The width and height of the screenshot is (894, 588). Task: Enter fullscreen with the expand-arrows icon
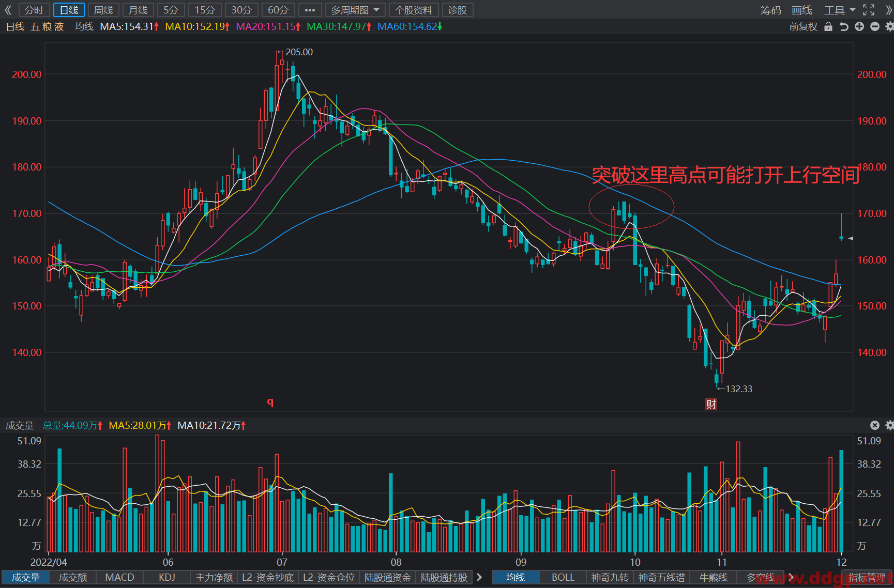[x=869, y=10]
